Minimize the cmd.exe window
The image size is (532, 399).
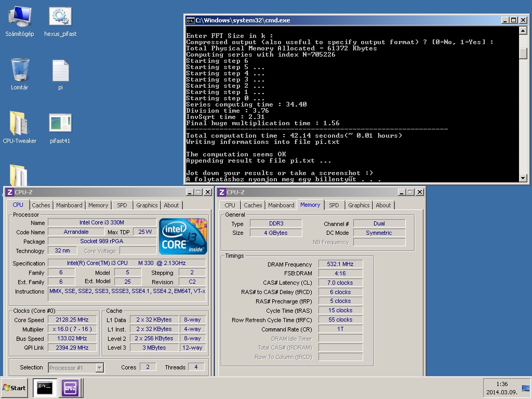505,20
